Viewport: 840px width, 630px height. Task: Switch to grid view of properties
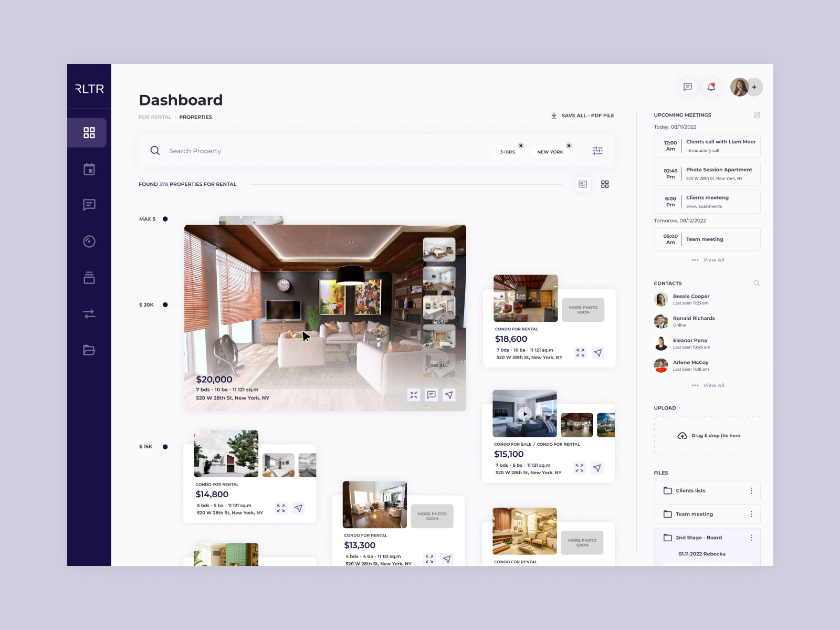pyautogui.click(x=605, y=184)
